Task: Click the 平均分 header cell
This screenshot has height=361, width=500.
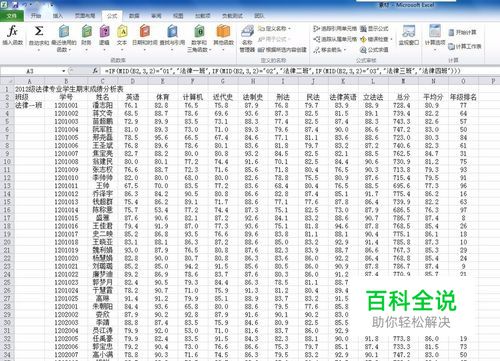Action: pyautogui.click(x=433, y=97)
